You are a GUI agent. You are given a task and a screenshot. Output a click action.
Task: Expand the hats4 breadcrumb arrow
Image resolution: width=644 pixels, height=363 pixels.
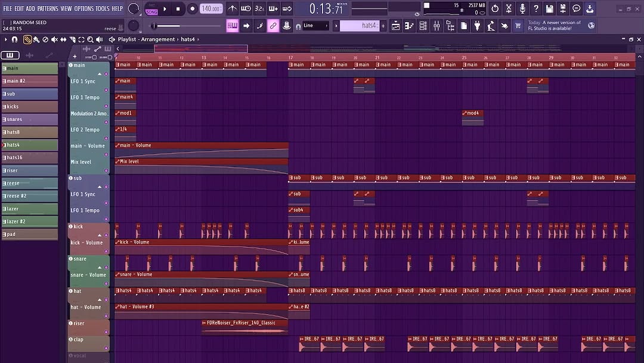199,39
